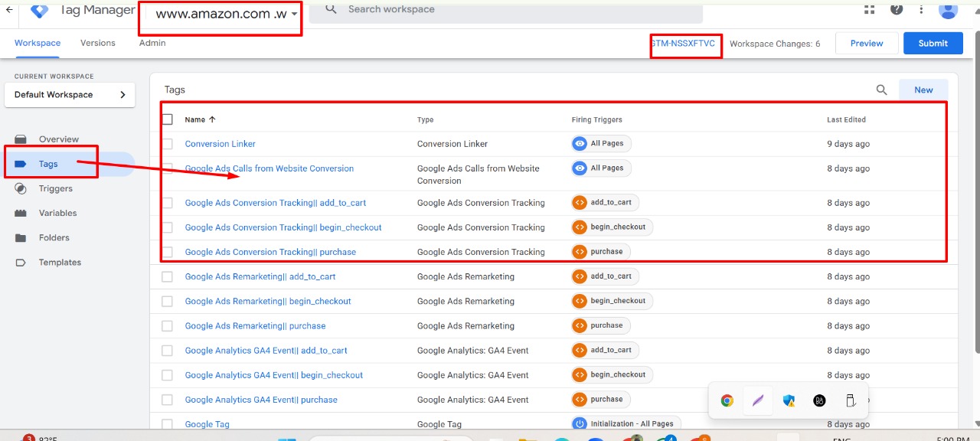Expand the Default Workspace selector
This screenshot has width=980, height=441.
coord(70,95)
